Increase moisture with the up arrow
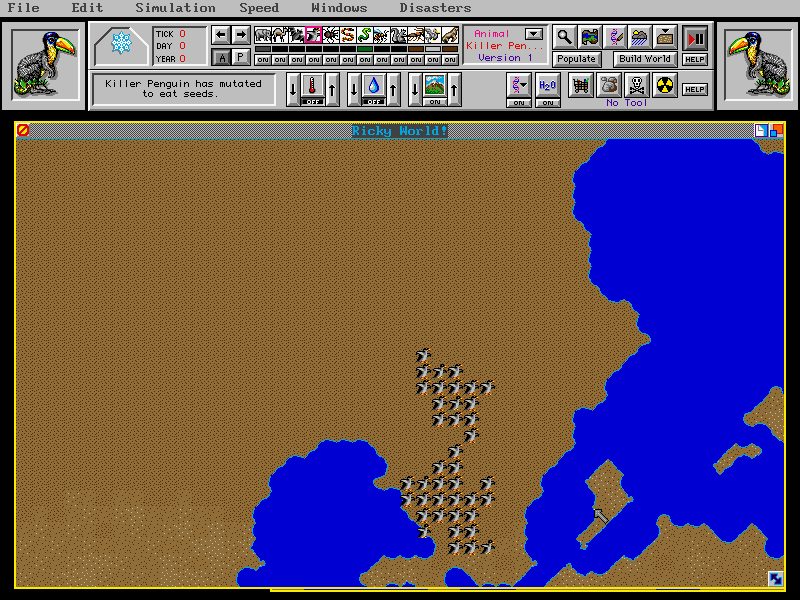Screen dimensions: 800x600 pos(393,90)
